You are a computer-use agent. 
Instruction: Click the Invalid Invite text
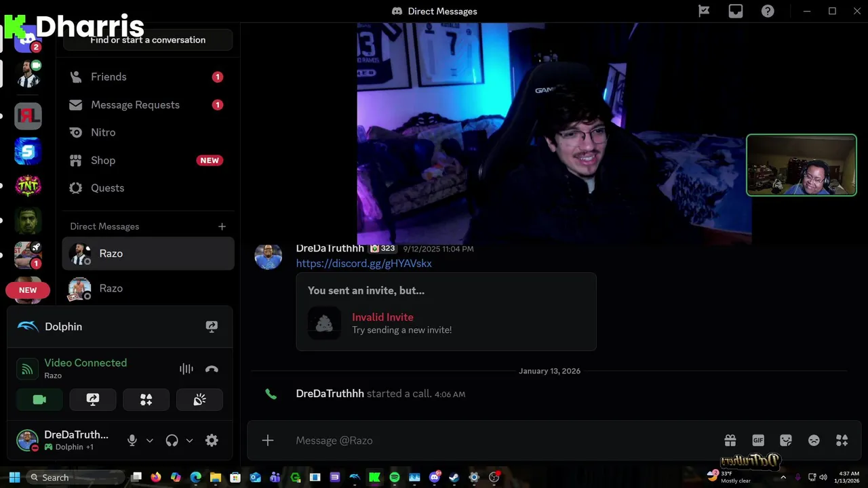coord(382,317)
